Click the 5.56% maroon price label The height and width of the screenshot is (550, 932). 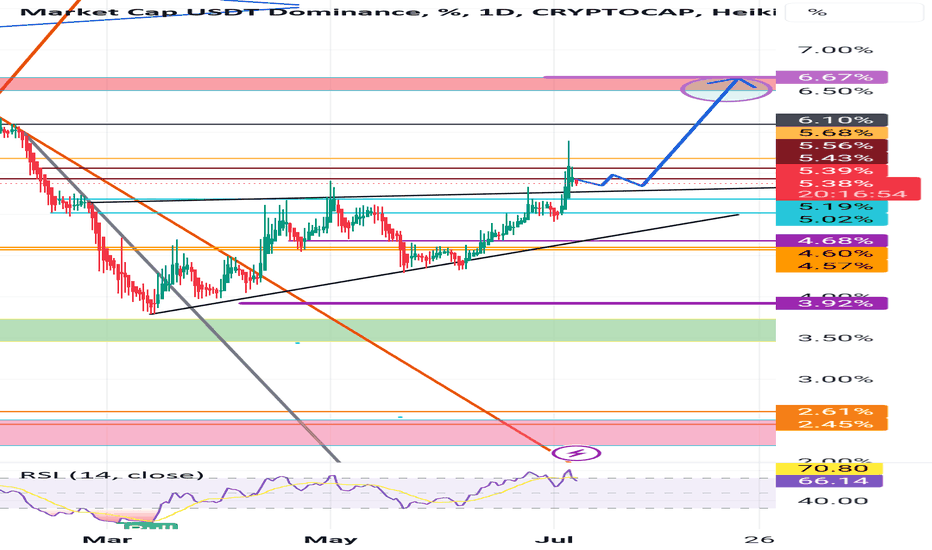[x=832, y=146]
